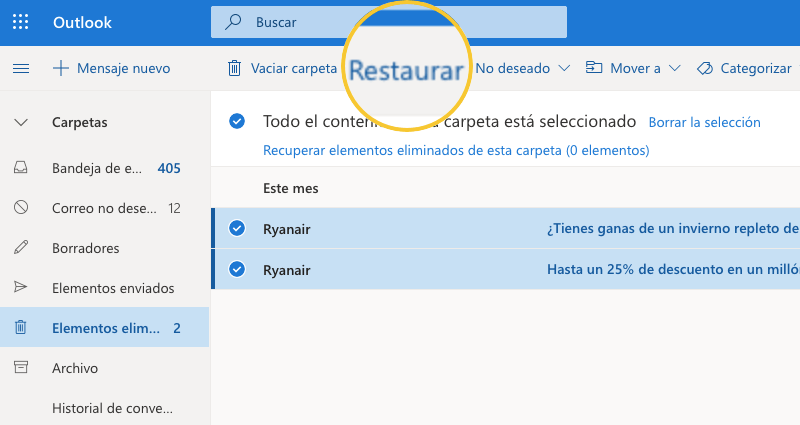Expand the No deseado dropdown arrow
This screenshot has width=800, height=425.
coord(564,68)
